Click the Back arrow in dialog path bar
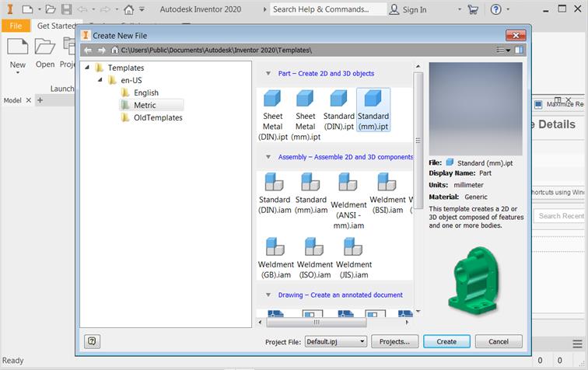588x370 pixels. [x=88, y=51]
